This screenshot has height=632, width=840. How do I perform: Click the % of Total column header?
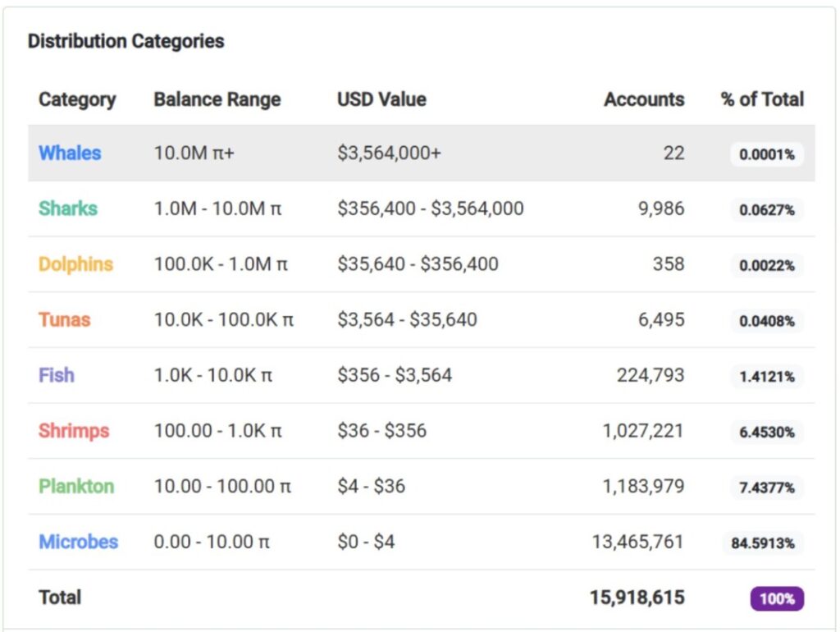tap(762, 99)
